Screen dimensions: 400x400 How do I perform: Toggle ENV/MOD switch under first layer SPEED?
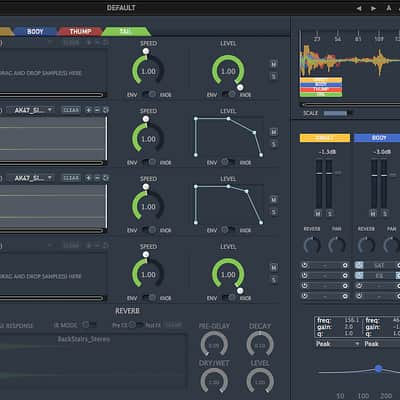(149, 94)
